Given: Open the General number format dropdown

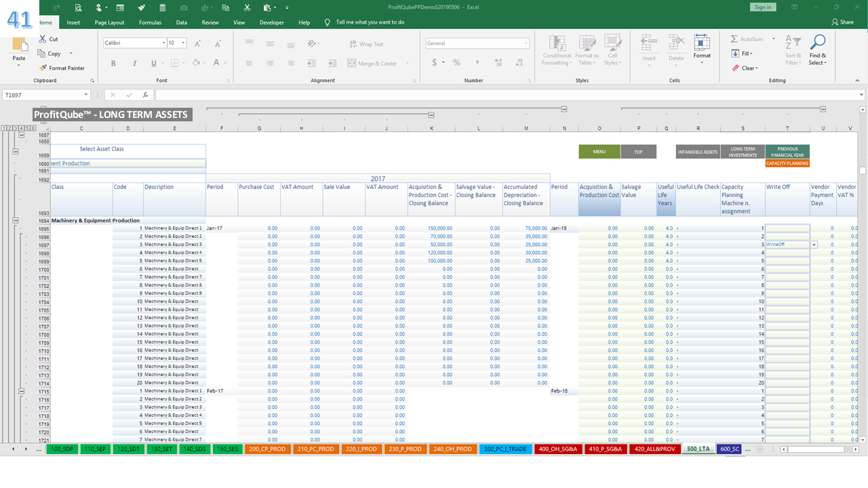Looking at the screenshot, I should [526, 43].
